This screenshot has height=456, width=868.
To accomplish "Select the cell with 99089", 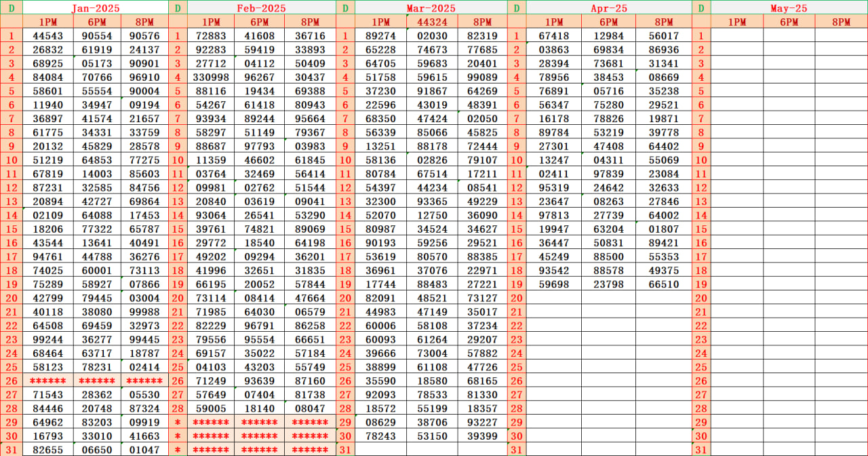I will click(x=482, y=77).
